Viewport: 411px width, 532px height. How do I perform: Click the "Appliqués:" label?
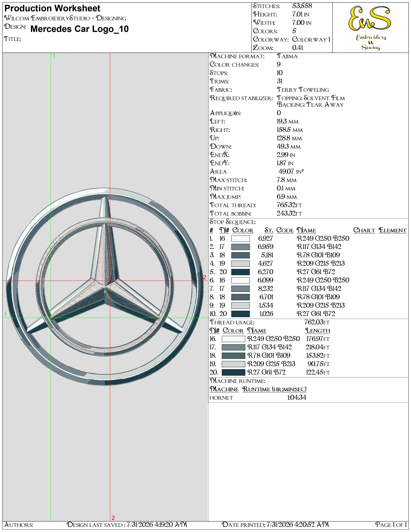pos(225,113)
